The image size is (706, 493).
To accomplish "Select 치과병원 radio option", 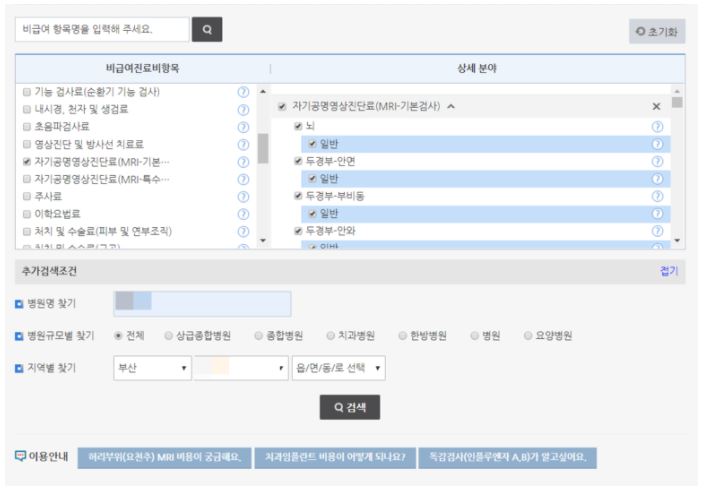I will pos(330,336).
